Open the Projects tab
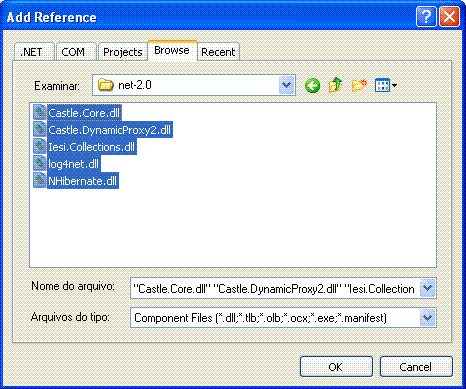This screenshot has width=466, height=389. (x=123, y=52)
